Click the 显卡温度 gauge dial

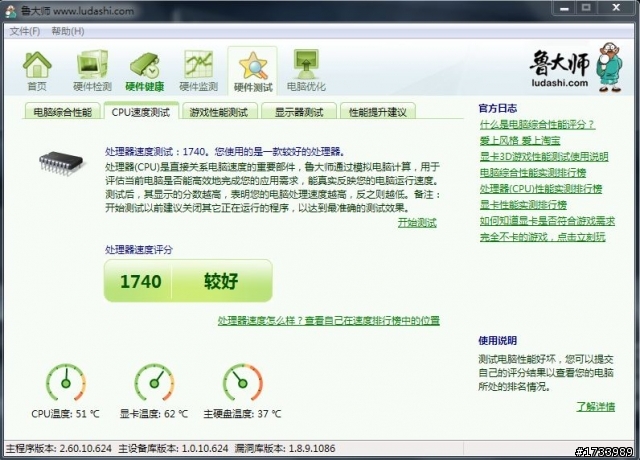[x=154, y=382]
